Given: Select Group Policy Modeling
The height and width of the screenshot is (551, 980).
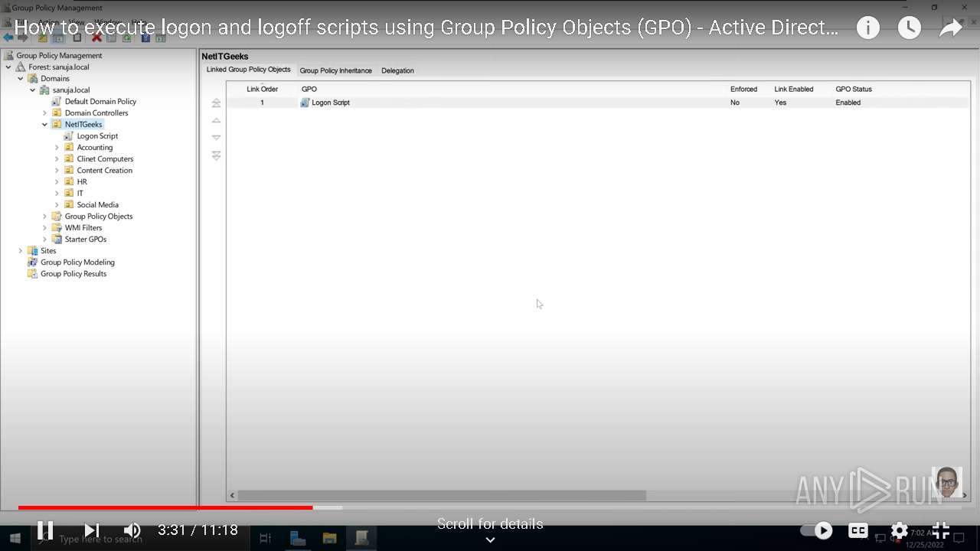Looking at the screenshot, I should tap(77, 262).
